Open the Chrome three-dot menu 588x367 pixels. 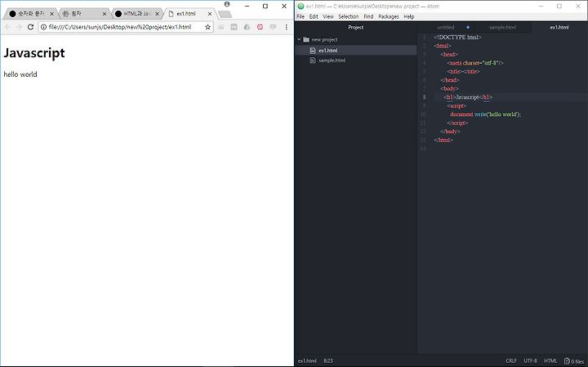(x=286, y=27)
